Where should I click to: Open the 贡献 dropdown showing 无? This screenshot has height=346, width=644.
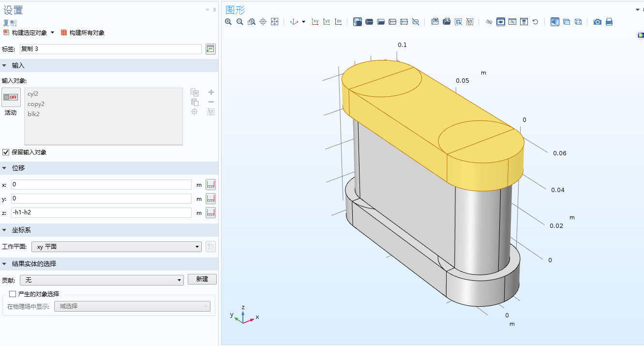pos(102,279)
